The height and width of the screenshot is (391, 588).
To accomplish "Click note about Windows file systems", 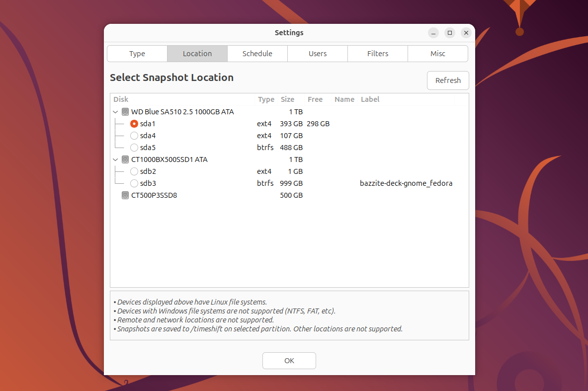I will coord(225,311).
